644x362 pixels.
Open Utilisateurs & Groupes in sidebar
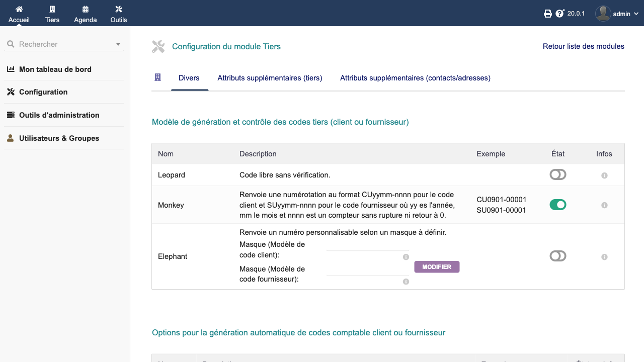pos(59,138)
